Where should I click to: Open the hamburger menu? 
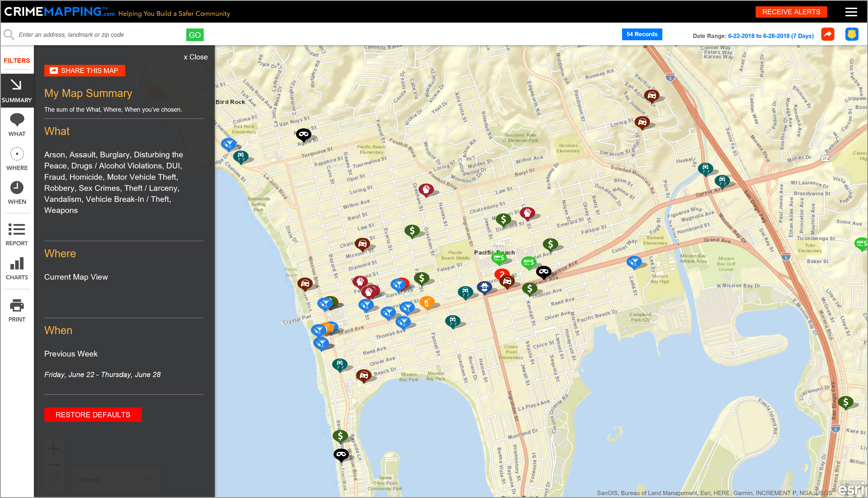click(851, 12)
